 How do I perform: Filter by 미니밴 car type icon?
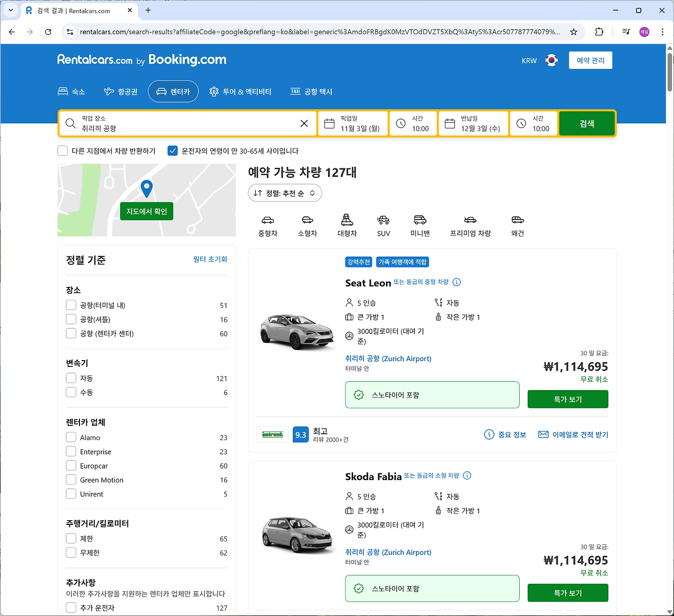pos(420,225)
